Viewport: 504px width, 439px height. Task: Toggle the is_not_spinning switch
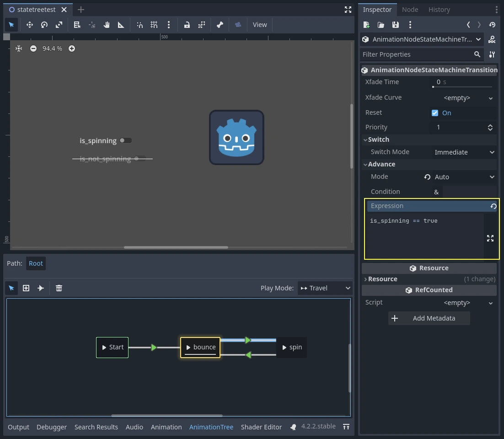(139, 159)
